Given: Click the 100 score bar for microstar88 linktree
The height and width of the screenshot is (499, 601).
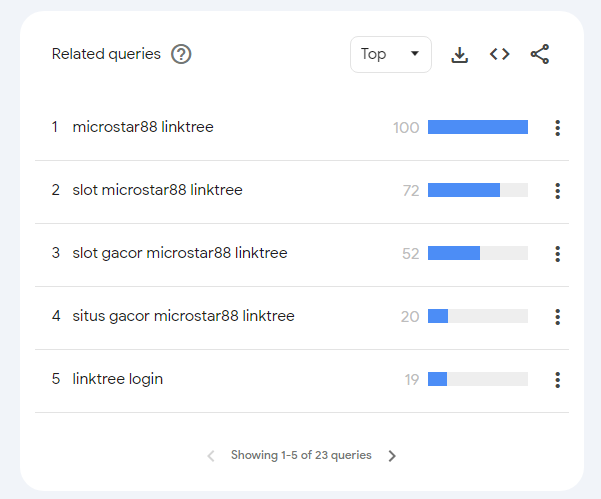Looking at the screenshot, I should (478, 127).
